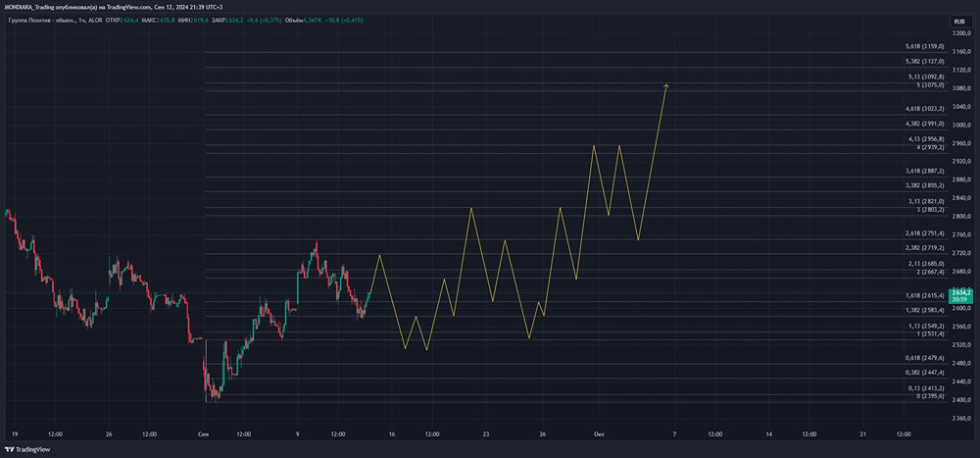Click the 19 date label on time axis

tap(15, 433)
